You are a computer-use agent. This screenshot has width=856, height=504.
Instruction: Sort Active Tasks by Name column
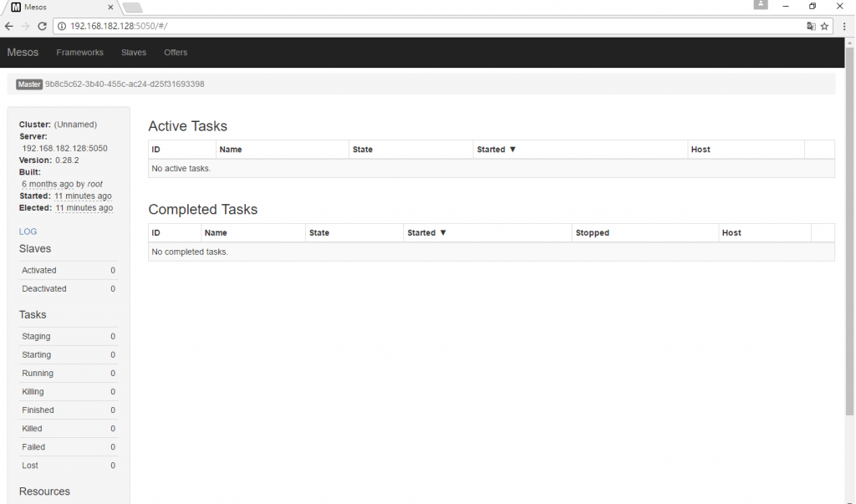click(x=283, y=150)
